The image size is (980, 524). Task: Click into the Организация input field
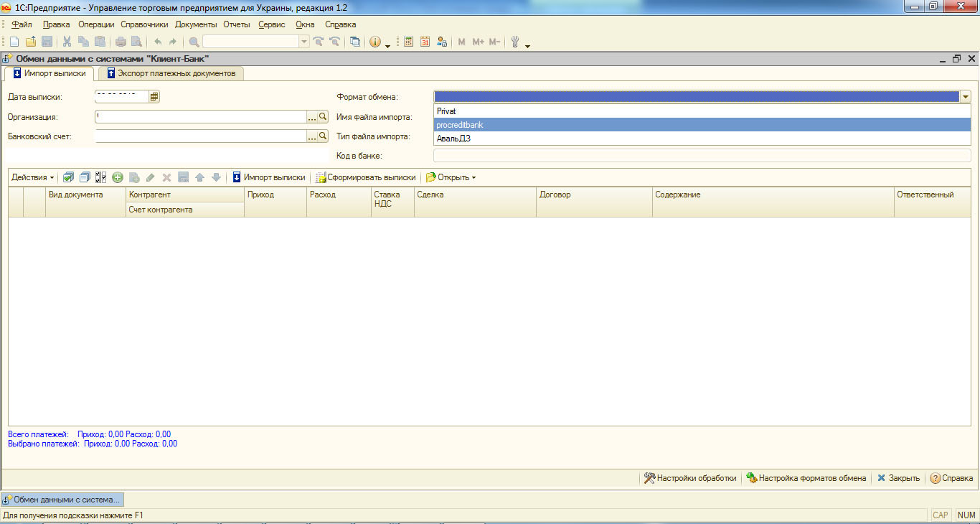(x=201, y=116)
